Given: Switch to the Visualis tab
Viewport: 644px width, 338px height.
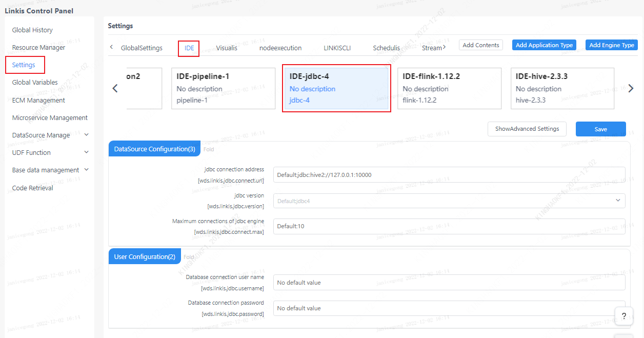Looking at the screenshot, I should (226, 48).
